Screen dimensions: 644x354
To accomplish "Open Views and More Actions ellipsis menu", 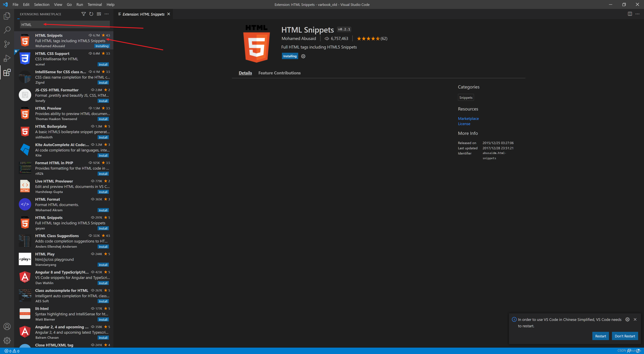I will [106, 14].
